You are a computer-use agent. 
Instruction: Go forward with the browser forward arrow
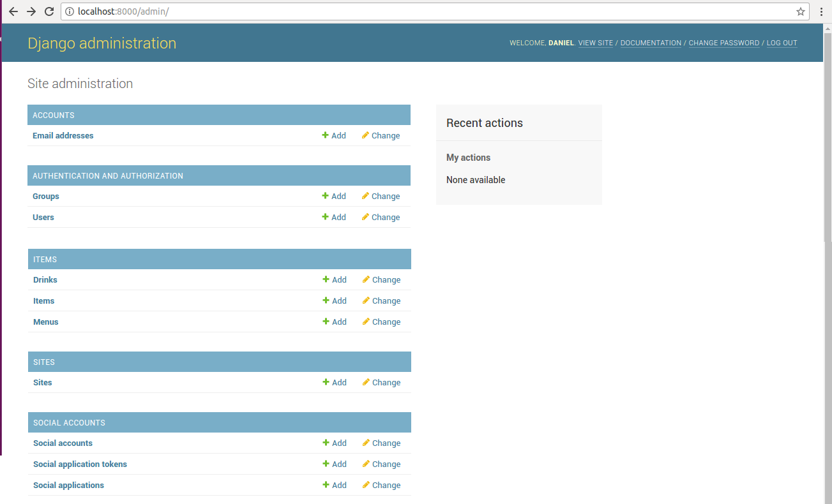[x=31, y=11]
